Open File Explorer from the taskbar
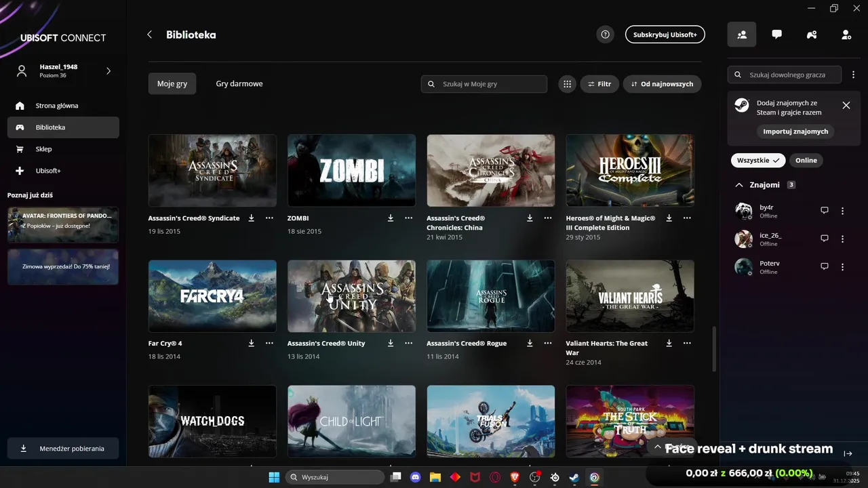 pos(435,477)
